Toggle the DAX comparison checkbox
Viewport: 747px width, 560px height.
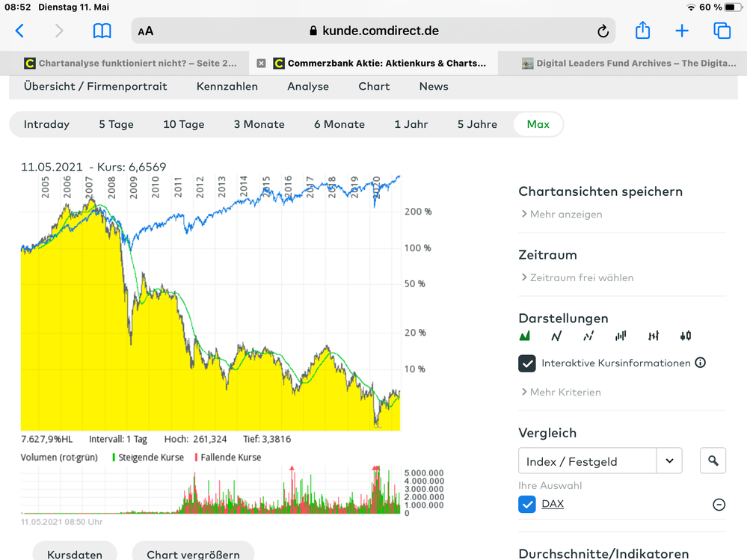tap(527, 504)
